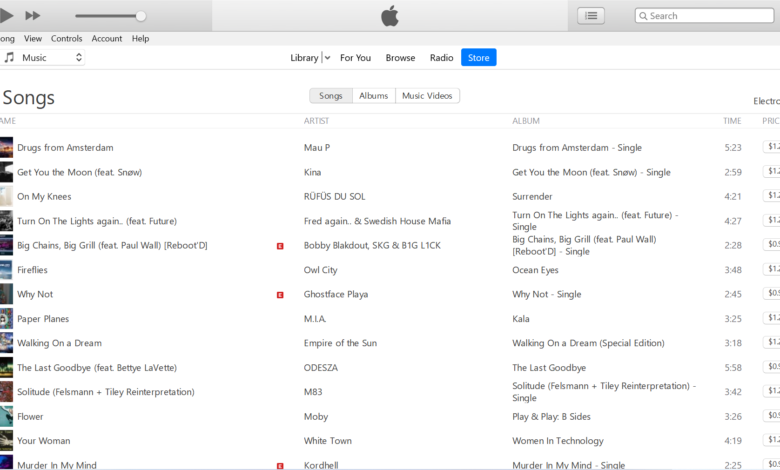This screenshot has width=780, height=470.
Task: Click explicit badge on Big Chains row
Action: (x=280, y=246)
